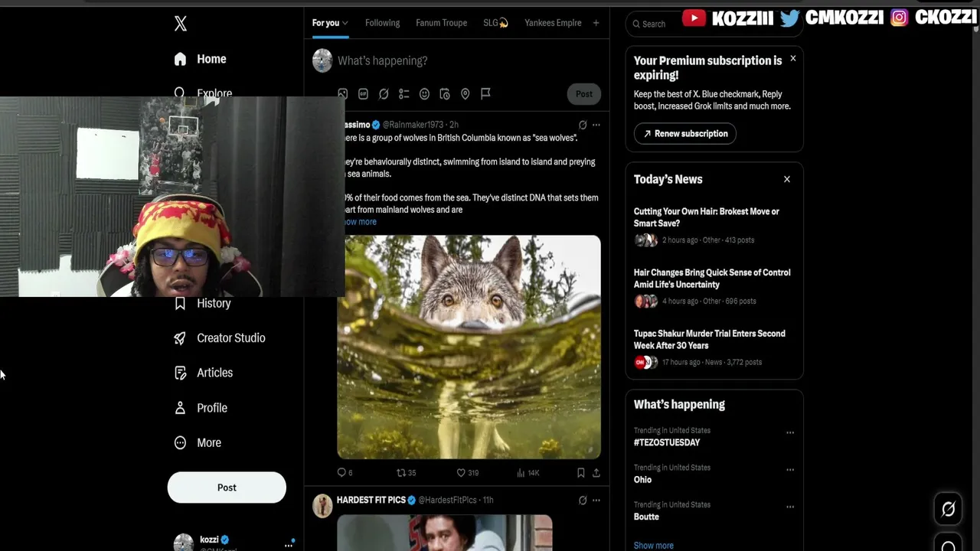Screen dimensions: 980x551
Task: Click the Grok icon on HARDEST FIT PICS post
Action: [x=583, y=500]
